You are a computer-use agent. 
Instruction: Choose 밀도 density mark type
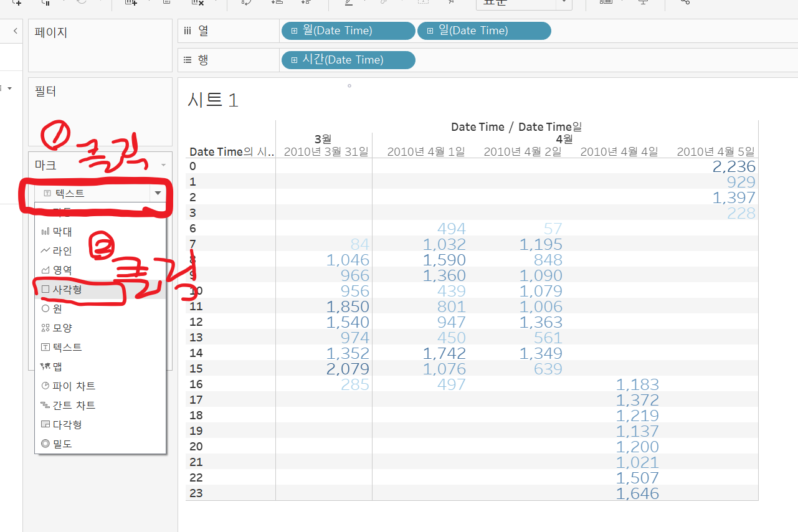coord(100,444)
